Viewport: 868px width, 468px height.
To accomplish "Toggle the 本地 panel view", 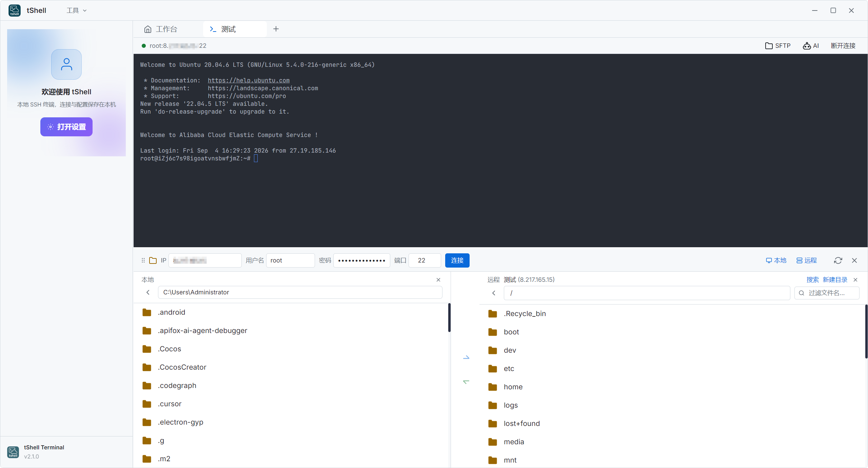I will 776,260.
